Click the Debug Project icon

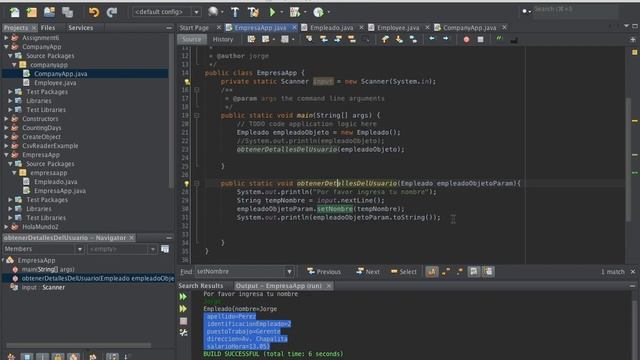(295, 12)
